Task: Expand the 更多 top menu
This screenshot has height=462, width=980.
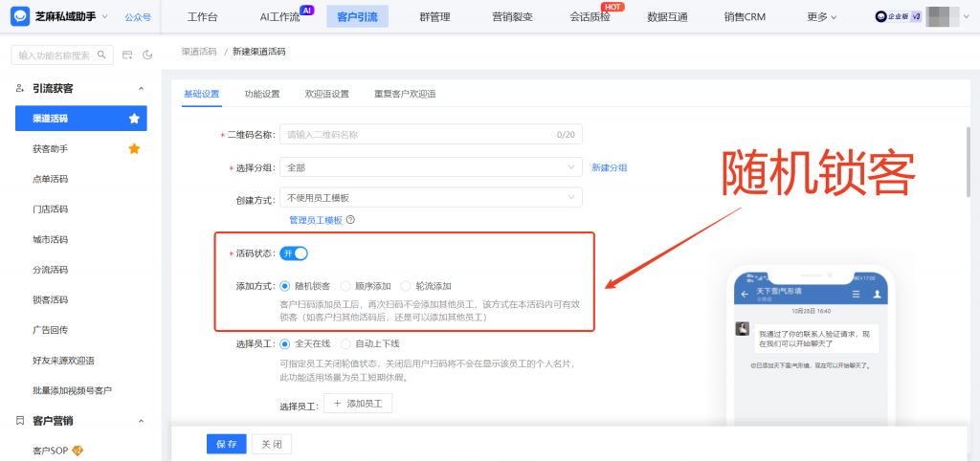Action: 822,17
